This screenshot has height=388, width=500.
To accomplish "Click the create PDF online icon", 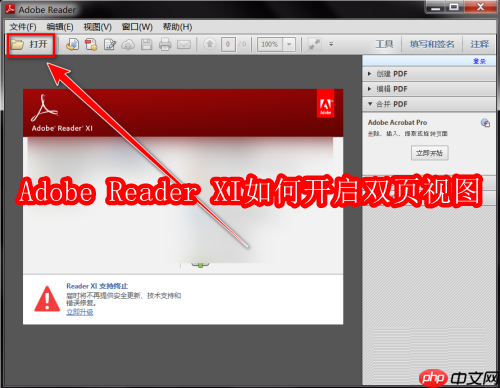I will 72,44.
